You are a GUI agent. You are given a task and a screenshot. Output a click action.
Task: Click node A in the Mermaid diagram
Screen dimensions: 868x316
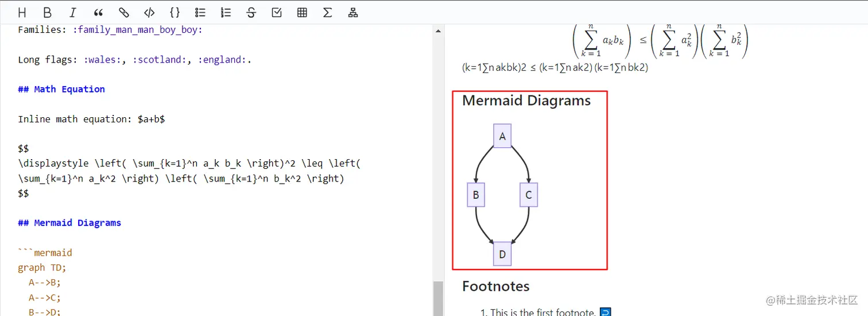(502, 136)
